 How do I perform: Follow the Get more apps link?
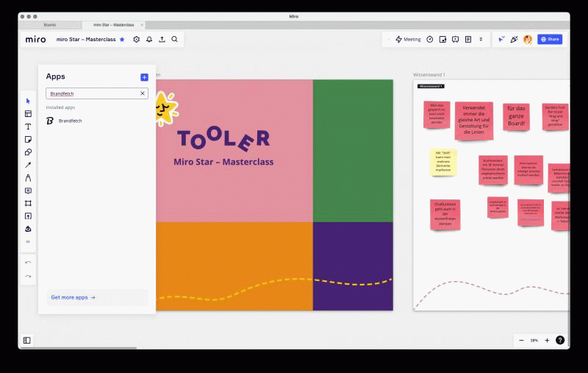(73, 297)
